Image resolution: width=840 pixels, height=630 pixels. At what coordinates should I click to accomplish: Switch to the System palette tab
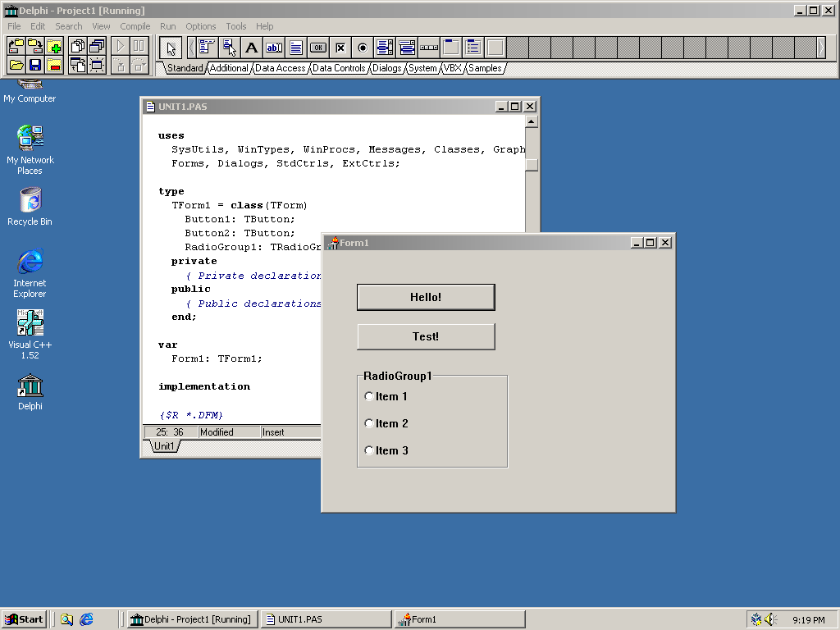[422, 68]
